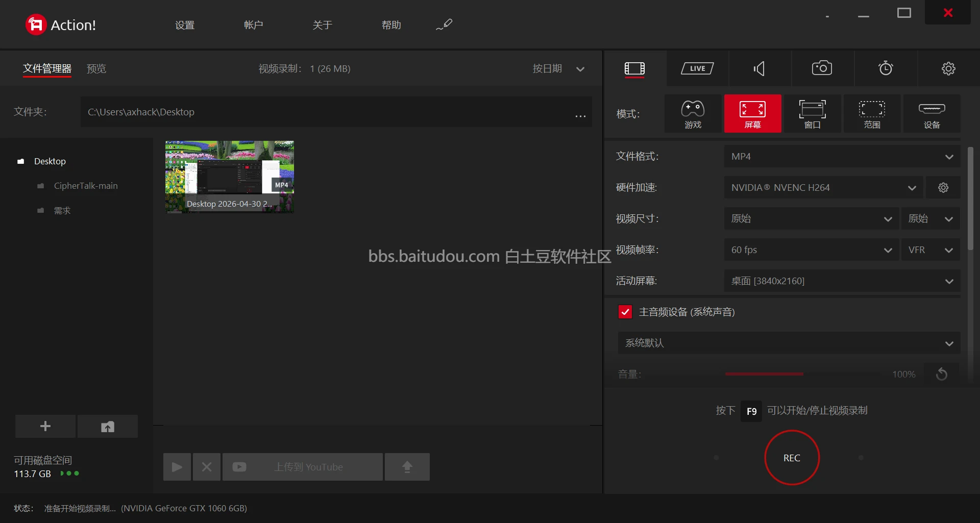Switch to the 预览 tab

pos(96,68)
